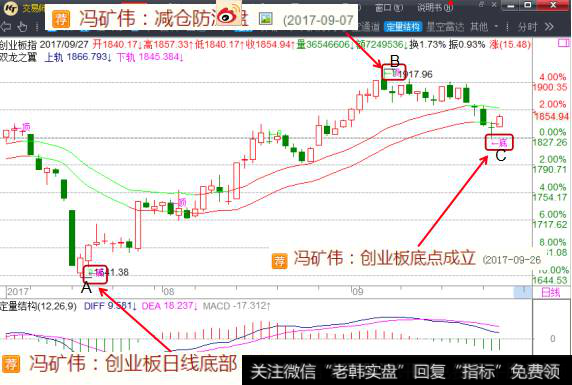This screenshot has width=572, height=385.
Task: Click the 1900.35 price axis label
Action: pos(550,87)
